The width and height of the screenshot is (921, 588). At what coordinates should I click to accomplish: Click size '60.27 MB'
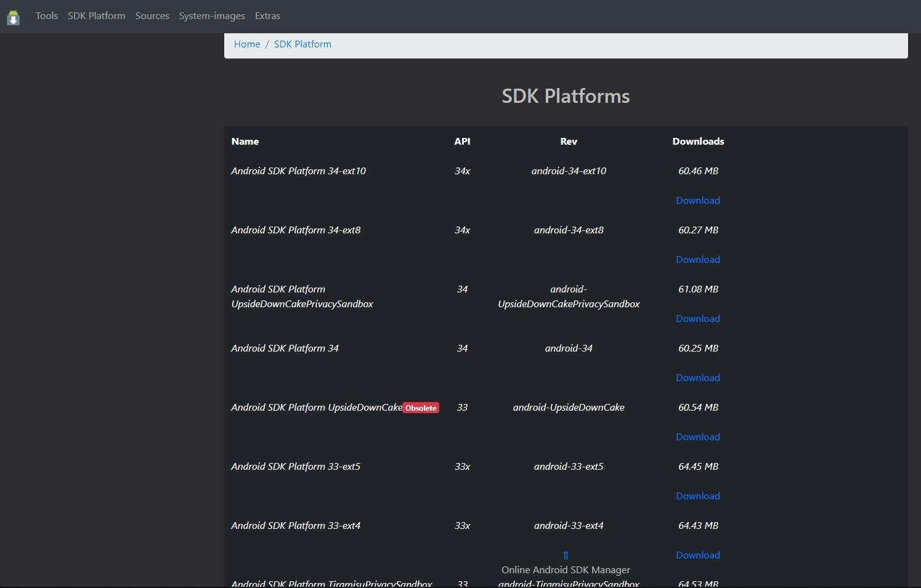pyautogui.click(x=698, y=230)
